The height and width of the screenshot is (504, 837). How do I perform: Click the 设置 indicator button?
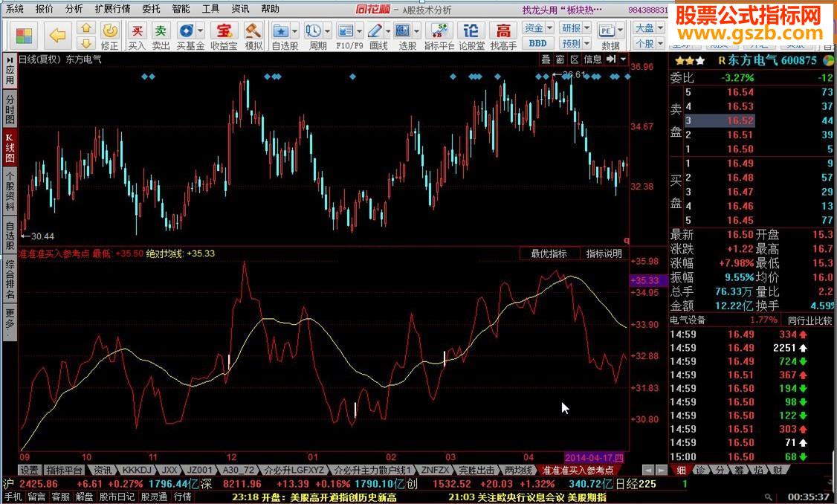pyautogui.click(x=30, y=470)
